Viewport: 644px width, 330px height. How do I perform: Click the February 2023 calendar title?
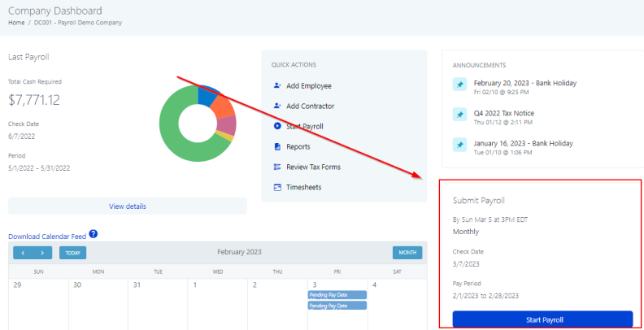239,252
